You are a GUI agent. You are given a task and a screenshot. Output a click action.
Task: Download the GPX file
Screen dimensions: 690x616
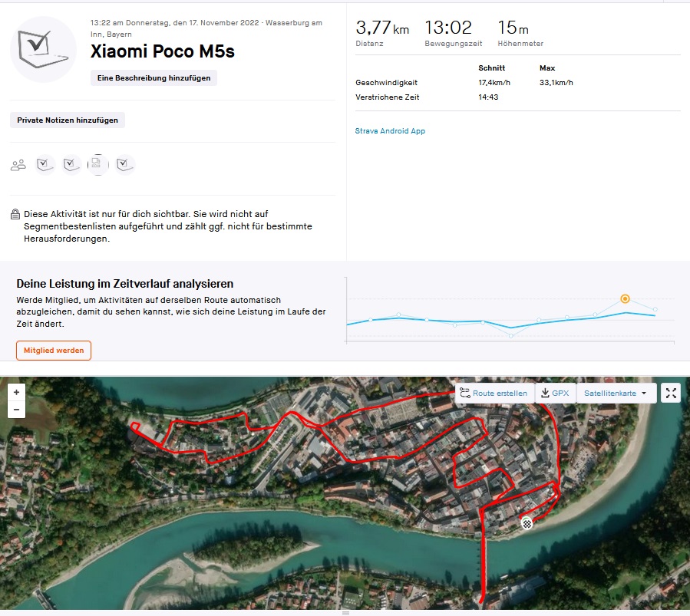pyautogui.click(x=555, y=394)
